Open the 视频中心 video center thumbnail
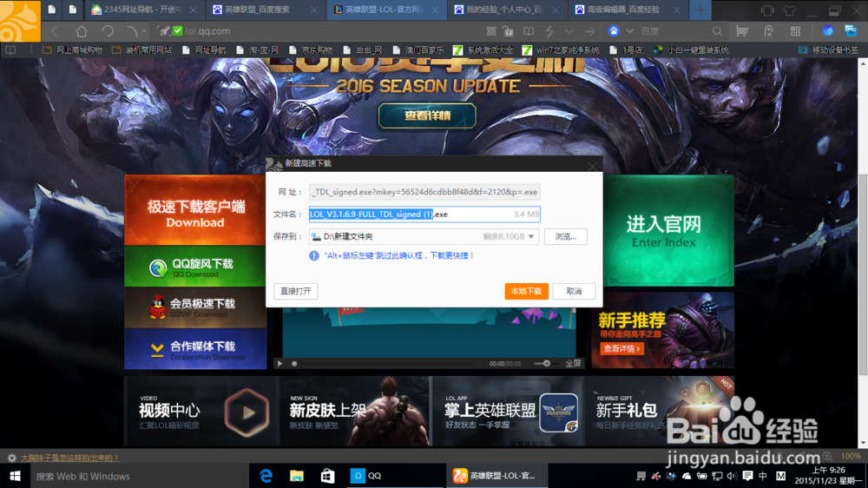 click(201, 411)
